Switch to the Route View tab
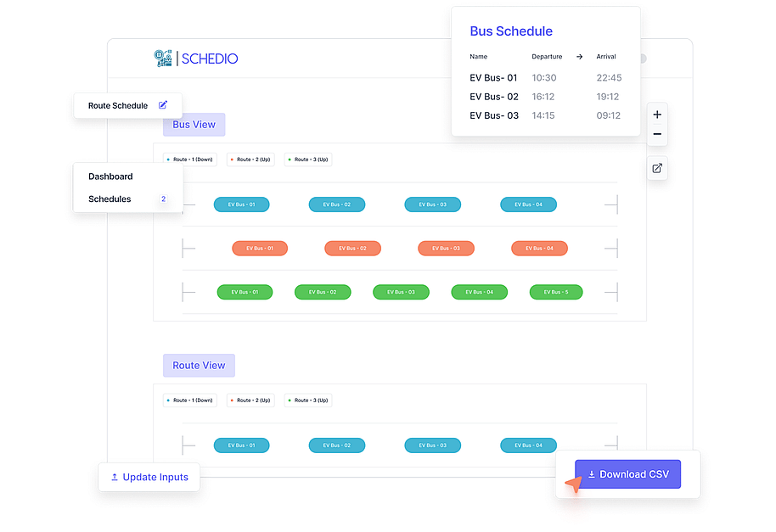776x532 pixels. tap(199, 366)
